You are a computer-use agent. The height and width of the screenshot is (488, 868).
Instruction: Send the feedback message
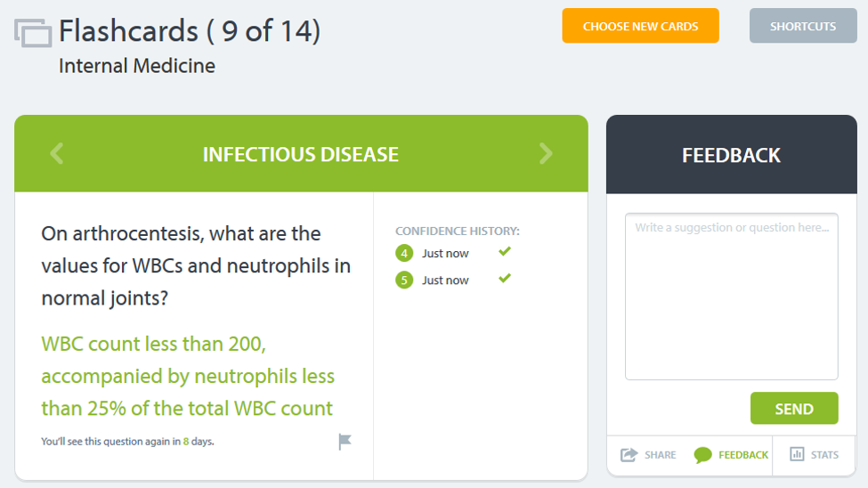[794, 408]
